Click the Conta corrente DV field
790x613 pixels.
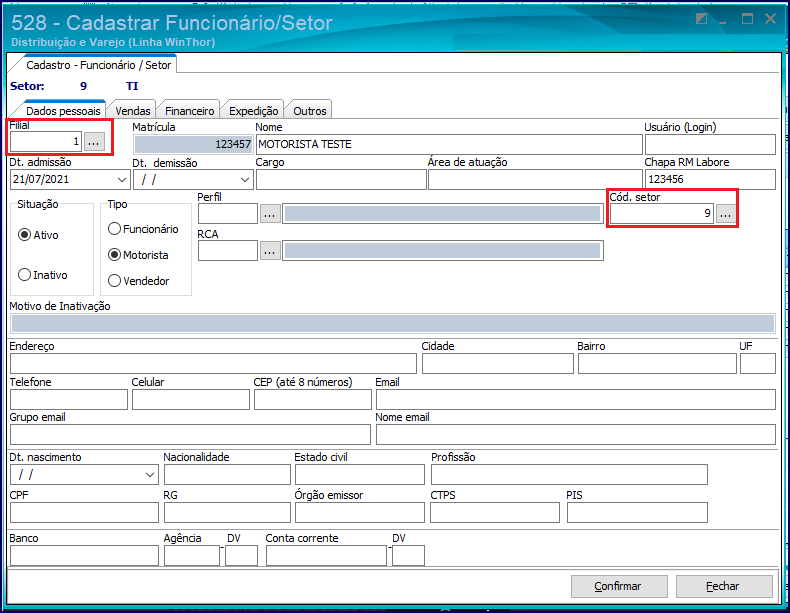[x=408, y=556]
